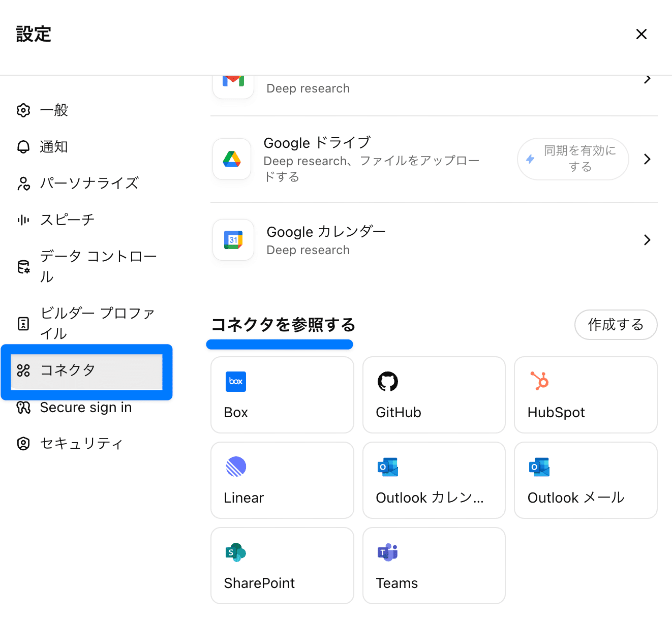Image resolution: width=672 pixels, height=620 pixels.
Task: Open the 通知 settings section
Action: (54, 147)
